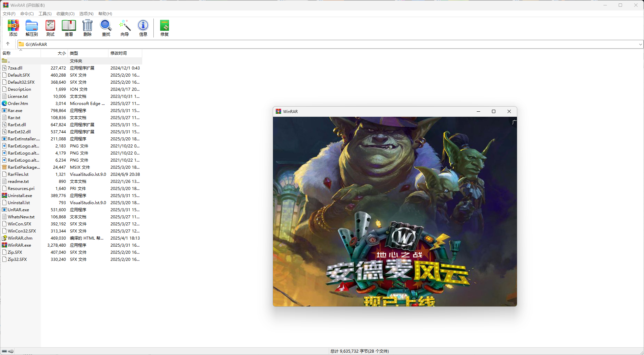Select the RarExtPackage MSIX file icon
Viewport: 644px width, 355px height.
[4, 167]
